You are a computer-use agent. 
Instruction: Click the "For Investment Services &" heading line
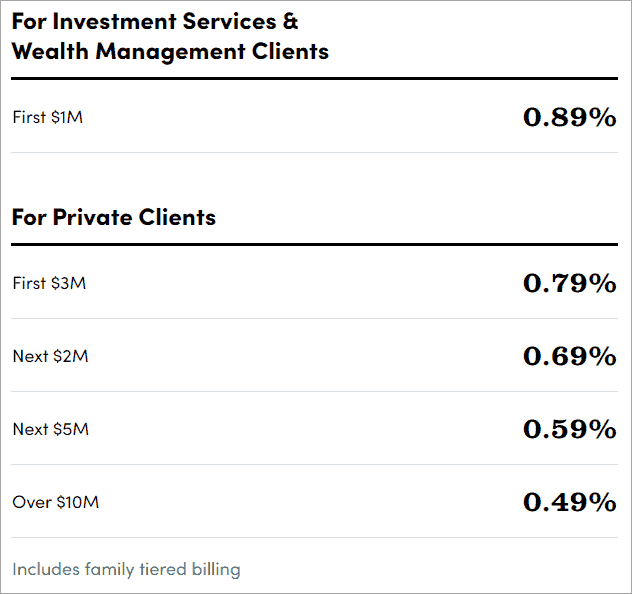tap(155, 21)
